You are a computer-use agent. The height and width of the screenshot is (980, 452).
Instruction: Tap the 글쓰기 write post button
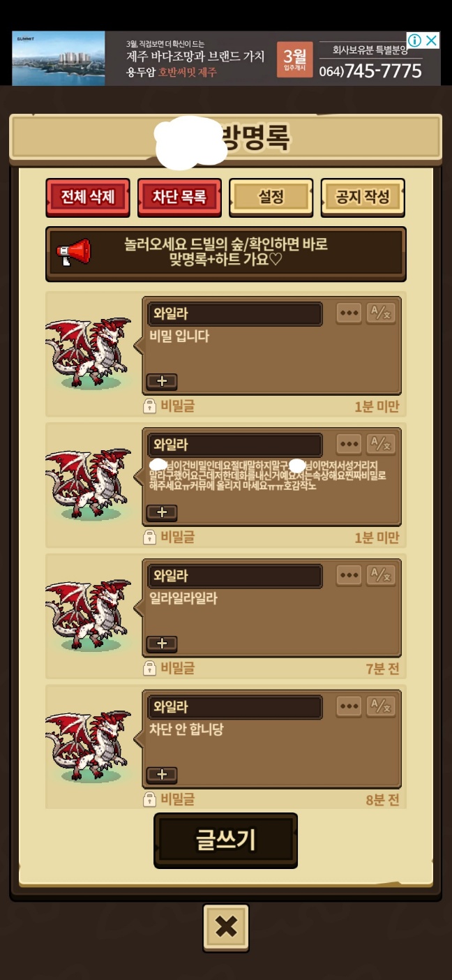(x=226, y=840)
